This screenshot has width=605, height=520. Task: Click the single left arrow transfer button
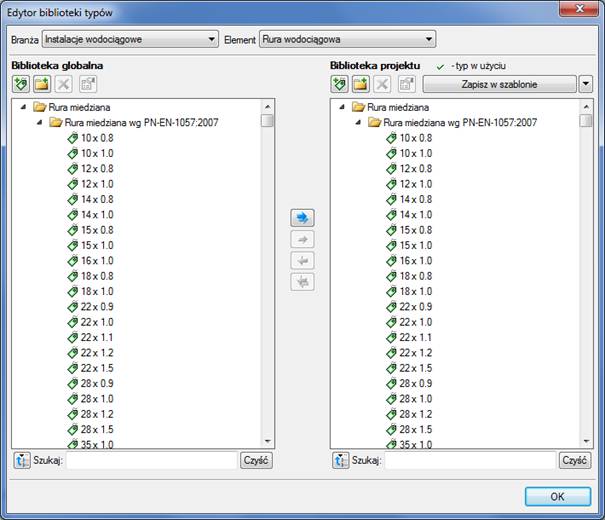[x=302, y=261]
